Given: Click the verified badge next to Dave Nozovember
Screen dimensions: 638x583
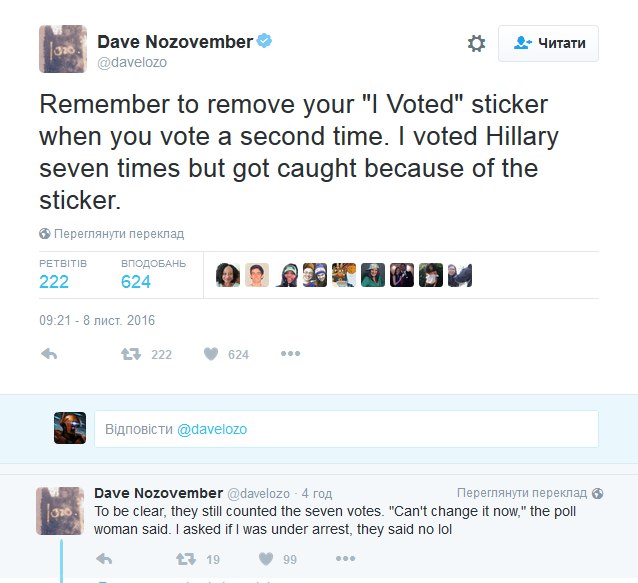Looking at the screenshot, I should point(264,41).
